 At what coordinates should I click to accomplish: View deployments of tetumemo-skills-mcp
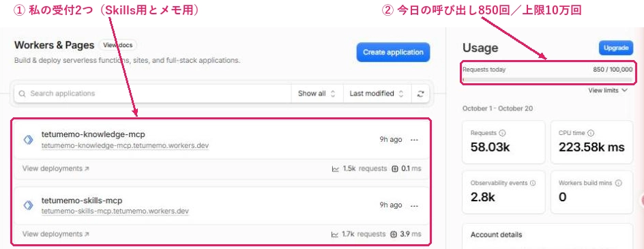coord(56,234)
